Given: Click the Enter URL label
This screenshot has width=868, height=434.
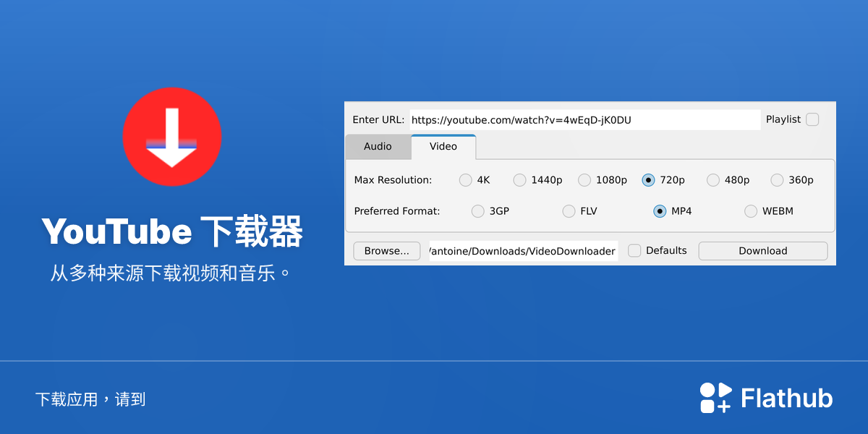Looking at the screenshot, I should (x=378, y=120).
